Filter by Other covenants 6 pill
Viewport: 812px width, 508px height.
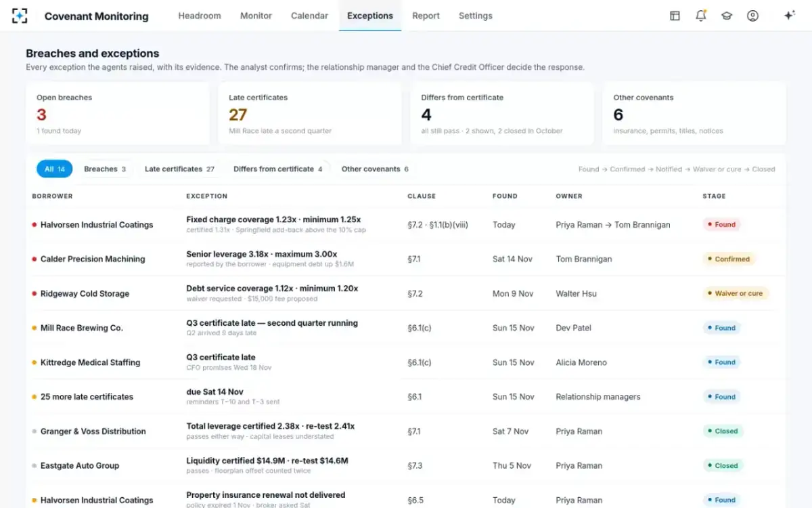(375, 169)
